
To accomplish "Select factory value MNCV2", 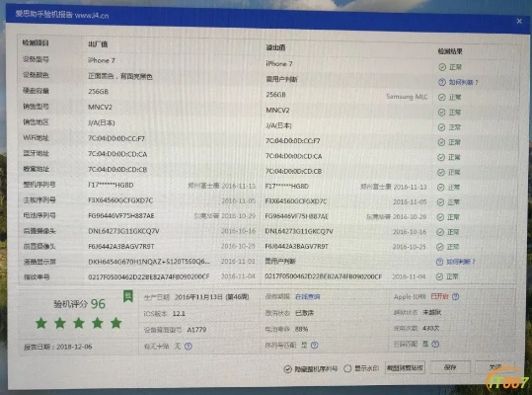I will click(100, 108).
